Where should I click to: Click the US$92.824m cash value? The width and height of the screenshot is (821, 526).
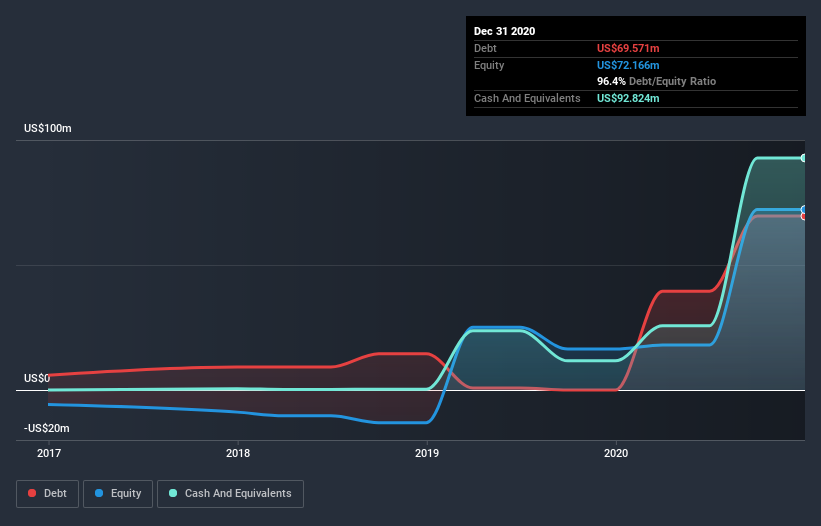[628, 98]
